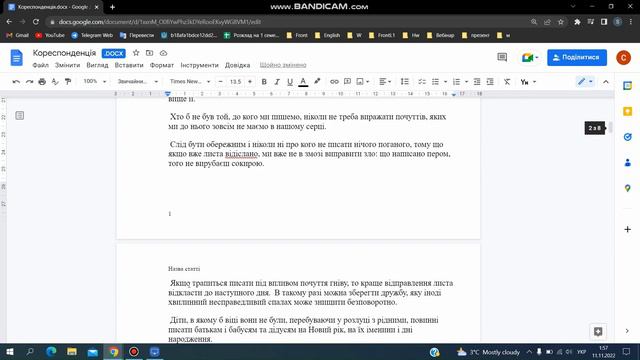Click the Explore button

tap(598, 331)
